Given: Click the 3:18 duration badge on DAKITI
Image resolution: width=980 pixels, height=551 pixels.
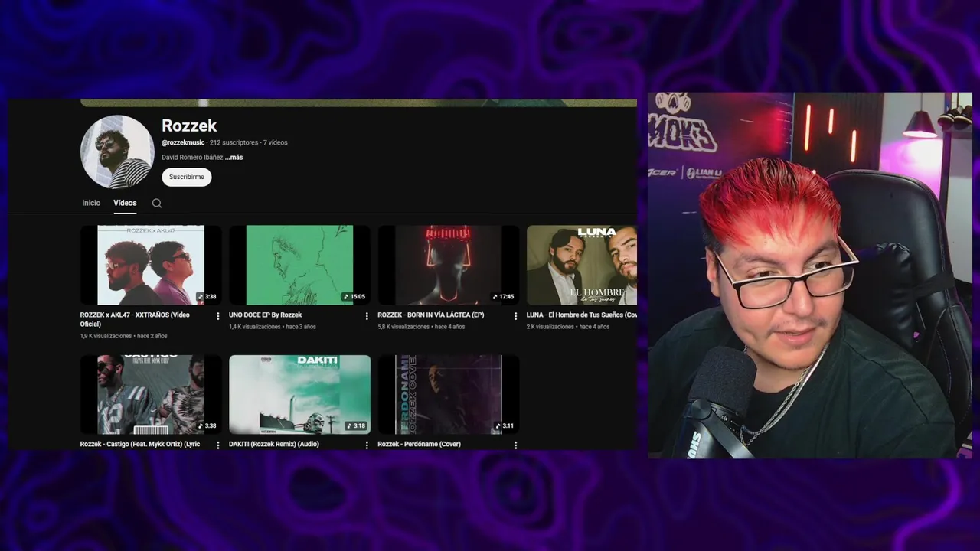Looking at the screenshot, I should click(x=355, y=426).
